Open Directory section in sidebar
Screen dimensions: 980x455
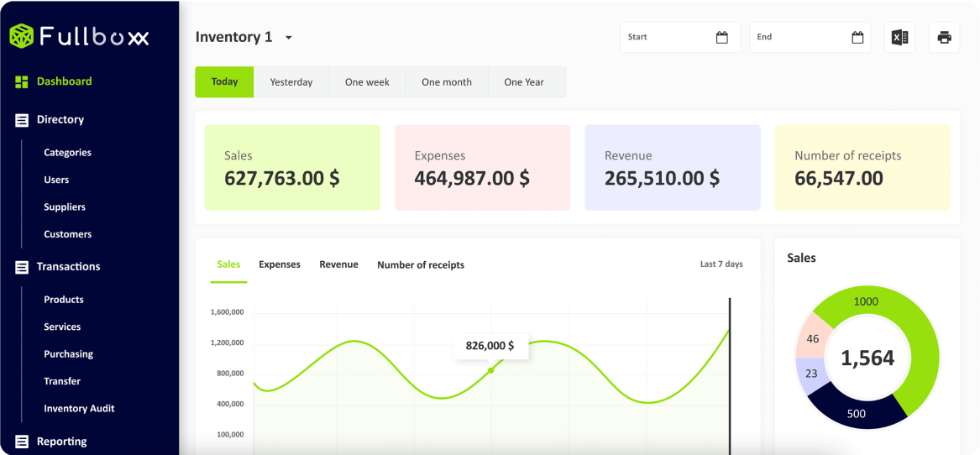point(60,119)
